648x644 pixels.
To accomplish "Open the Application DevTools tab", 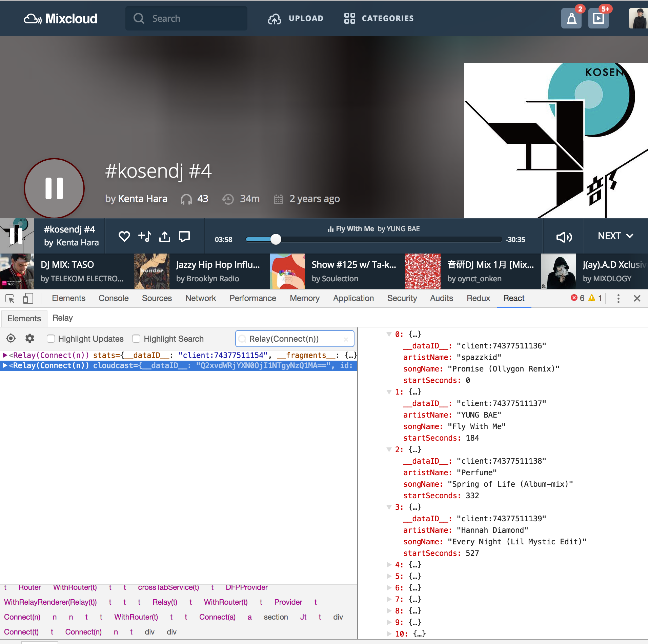I will pos(353,298).
